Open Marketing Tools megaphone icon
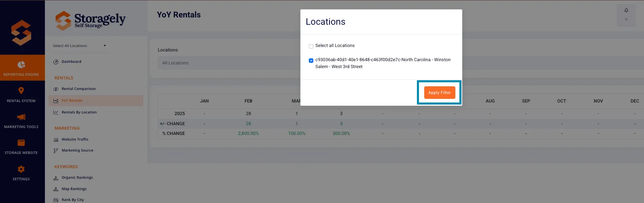The image size is (644, 203). point(21,117)
